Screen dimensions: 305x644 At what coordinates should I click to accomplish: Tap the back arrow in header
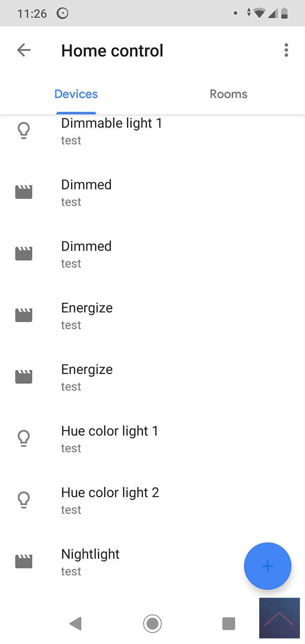coord(24,50)
